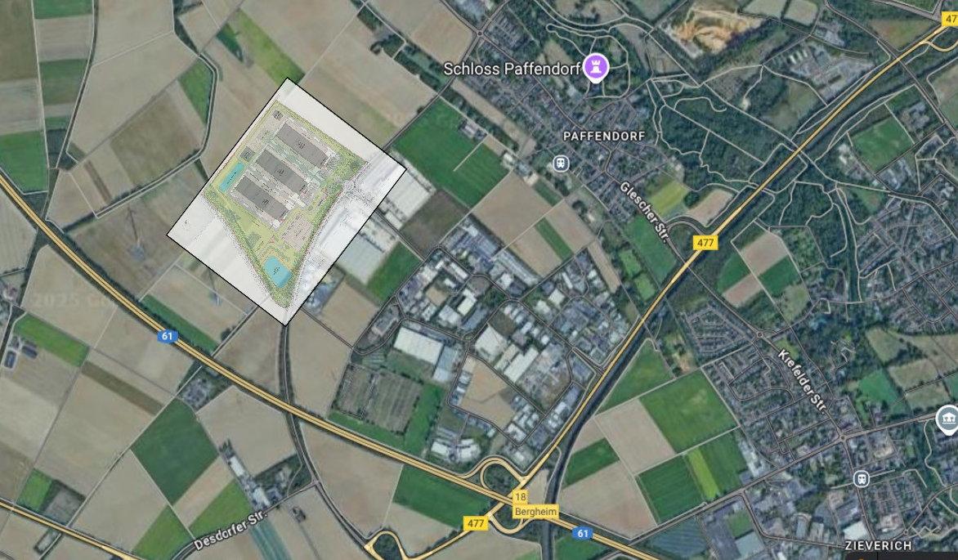Click the ZIEVERICH district label

click(879, 544)
